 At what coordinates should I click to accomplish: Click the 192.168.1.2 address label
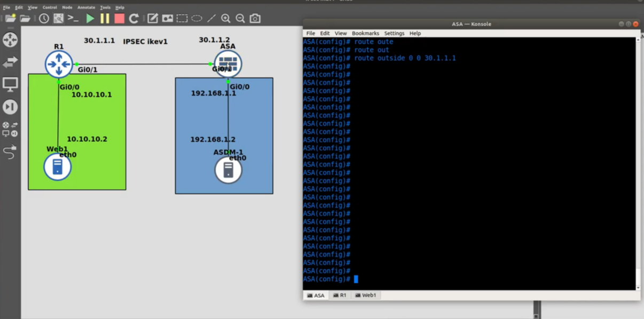(213, 139)
